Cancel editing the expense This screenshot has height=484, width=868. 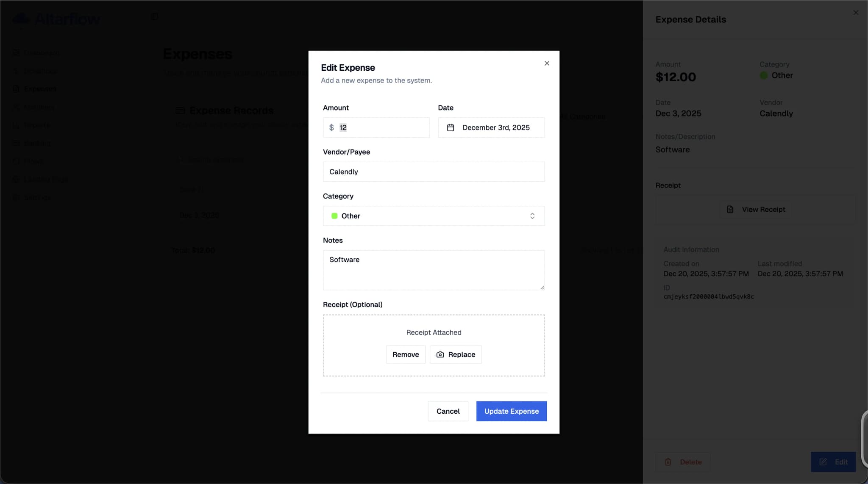448,411
